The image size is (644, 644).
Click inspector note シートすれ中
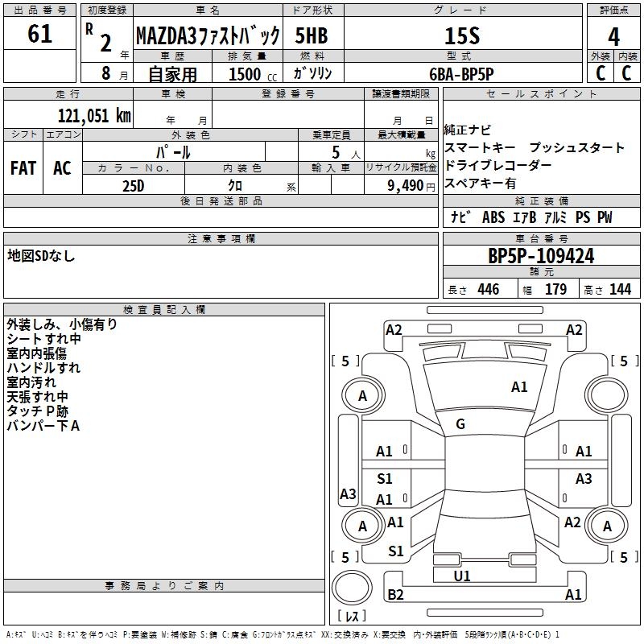pyautogui.click(x=43, y=339)
